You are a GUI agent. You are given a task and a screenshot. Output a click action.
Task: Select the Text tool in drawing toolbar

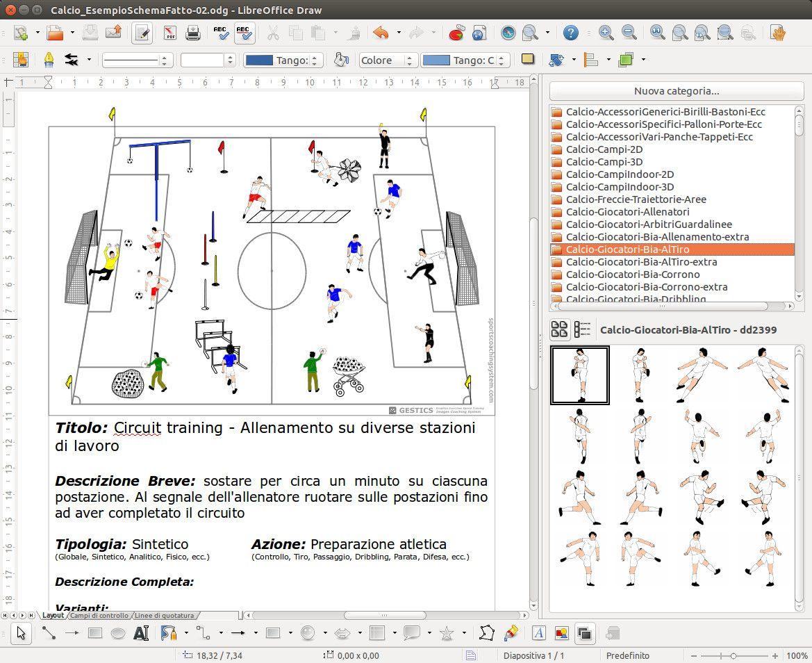(141, 633)
